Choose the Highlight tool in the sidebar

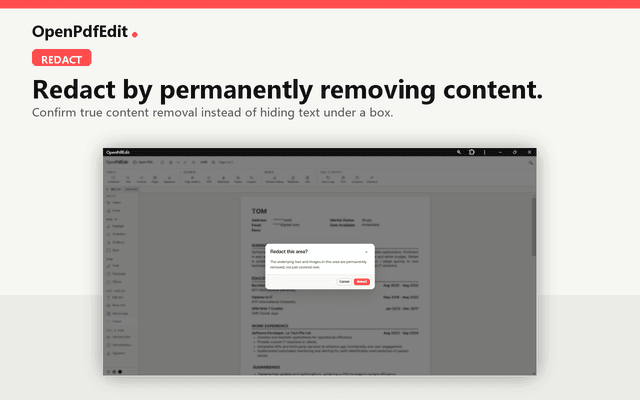(116, 226)
